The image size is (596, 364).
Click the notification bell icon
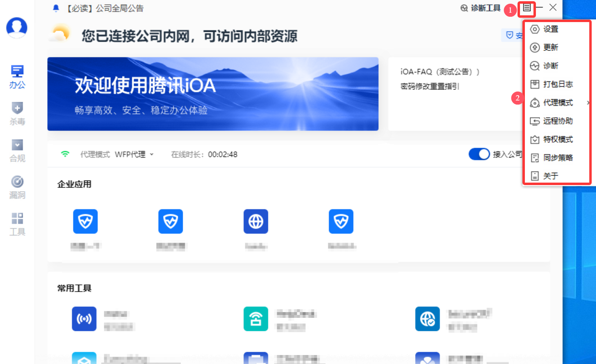point(56,8)
